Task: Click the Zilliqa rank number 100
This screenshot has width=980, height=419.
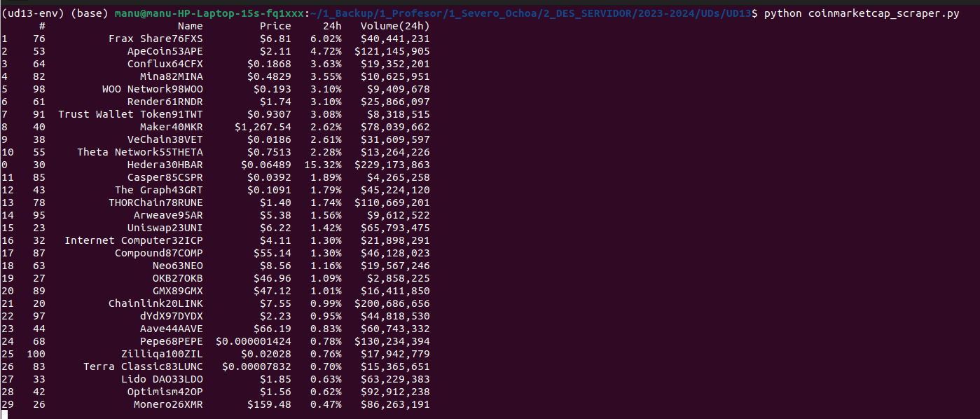Action: (36, 354)
